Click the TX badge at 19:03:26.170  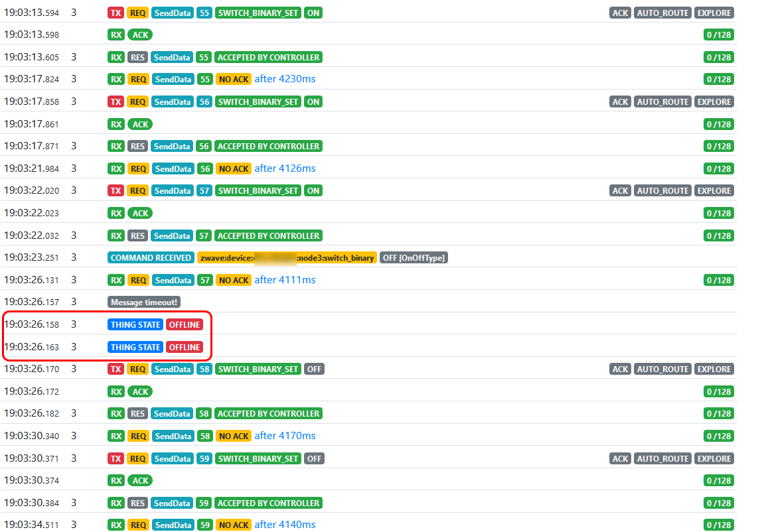(115, 369)
